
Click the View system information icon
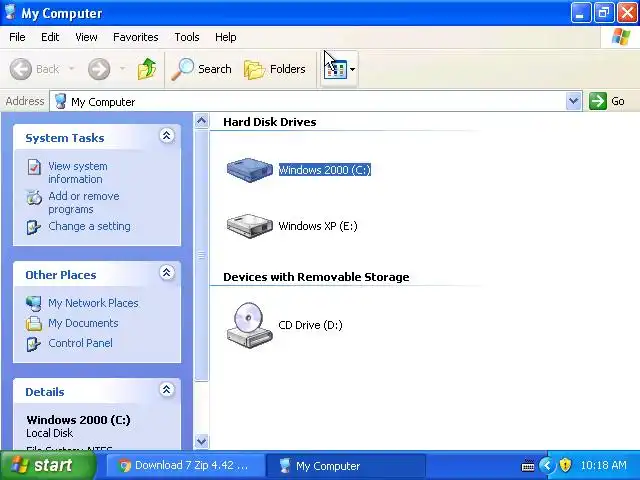point(34,167)
